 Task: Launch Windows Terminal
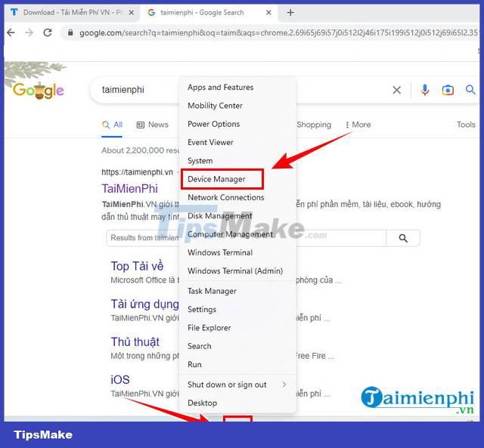[x=220, y=252]
